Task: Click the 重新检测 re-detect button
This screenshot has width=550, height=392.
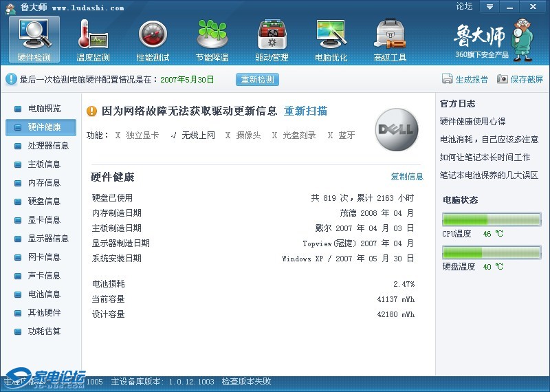Action: (x=258, y=79)
